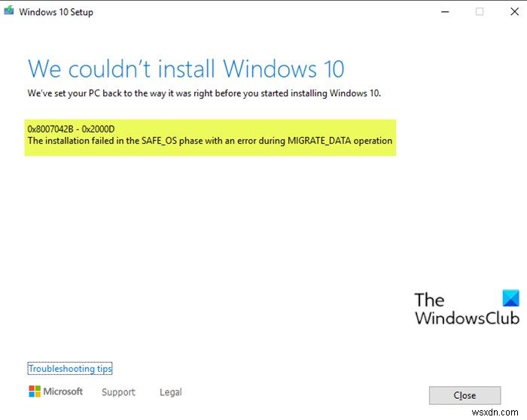The height and width of the screenshot is (420, 527).
Task: Minimize the Windows 10 Setup window
Action: coord(446,12)
